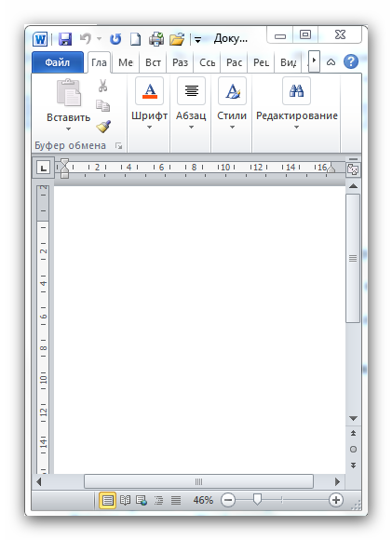Image resolution: width=392 pixels, height=540 pixels.
Task: Switch to the Ме ribbon tab
Action: (126, 62)
